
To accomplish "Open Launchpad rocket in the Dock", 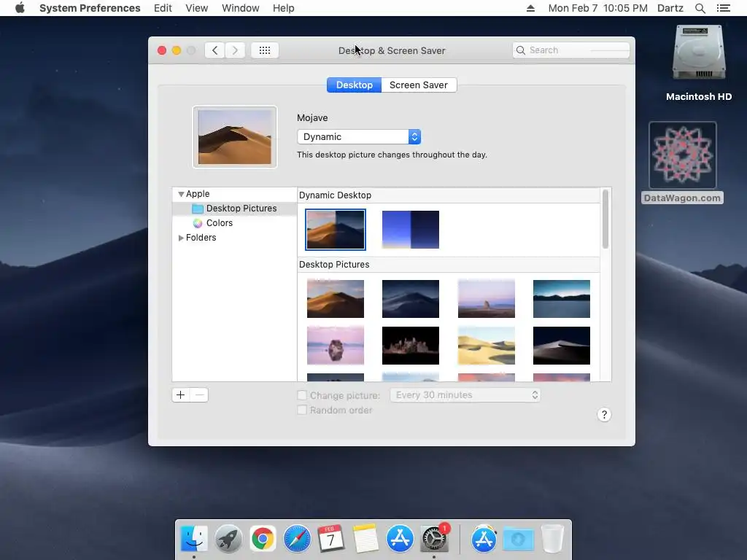I will point(228,539).
